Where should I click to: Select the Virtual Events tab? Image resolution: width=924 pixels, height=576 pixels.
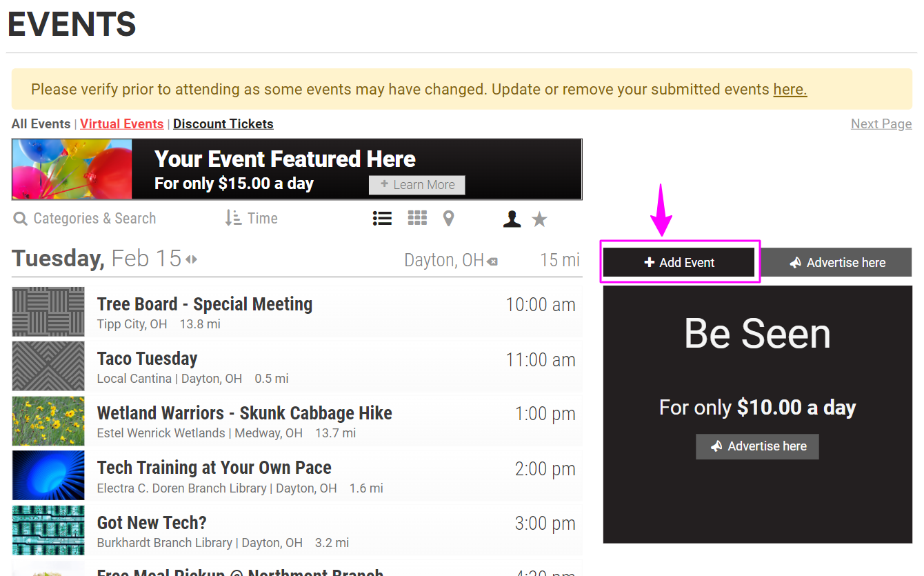coord(121,124)
